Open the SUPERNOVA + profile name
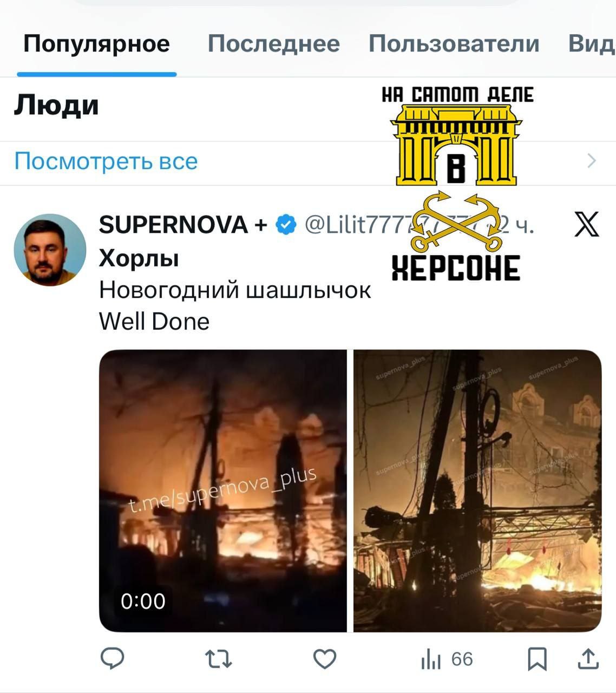The width and height of the screenshot is (616, 693). 183,225
